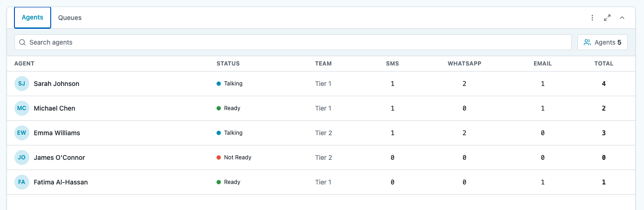Collapse the panel with the chevron
Viewport: 644px width, 210px height.
[622, 18]
